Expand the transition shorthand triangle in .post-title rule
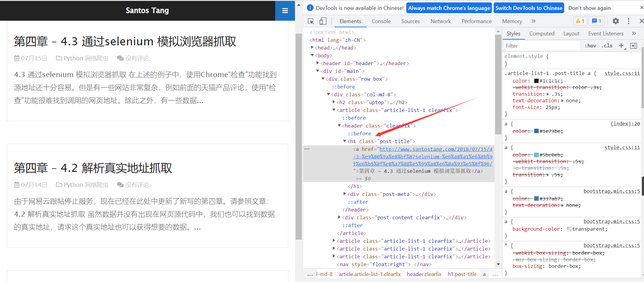Screen dimensions: 644x282 (548, 94)
